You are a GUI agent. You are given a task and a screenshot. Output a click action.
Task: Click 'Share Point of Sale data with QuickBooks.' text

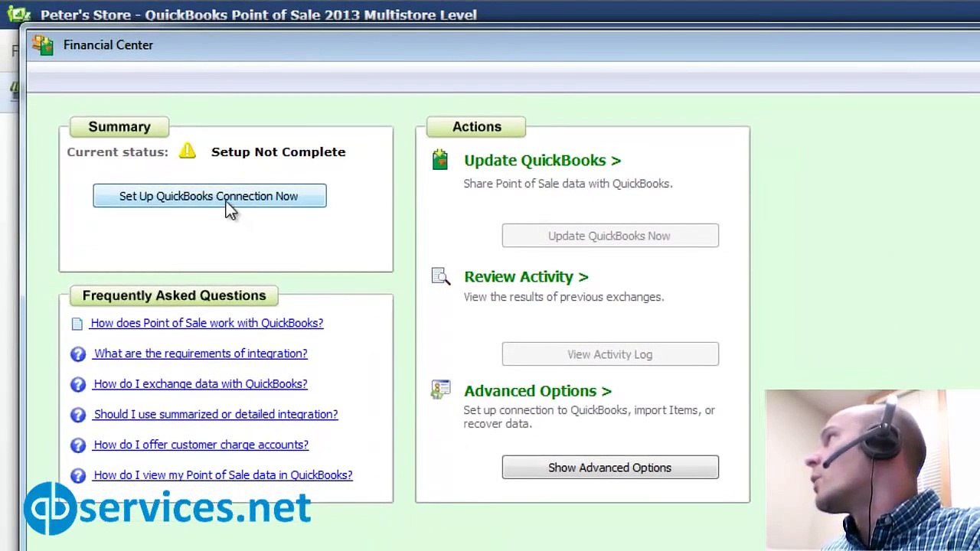(568, 184)
